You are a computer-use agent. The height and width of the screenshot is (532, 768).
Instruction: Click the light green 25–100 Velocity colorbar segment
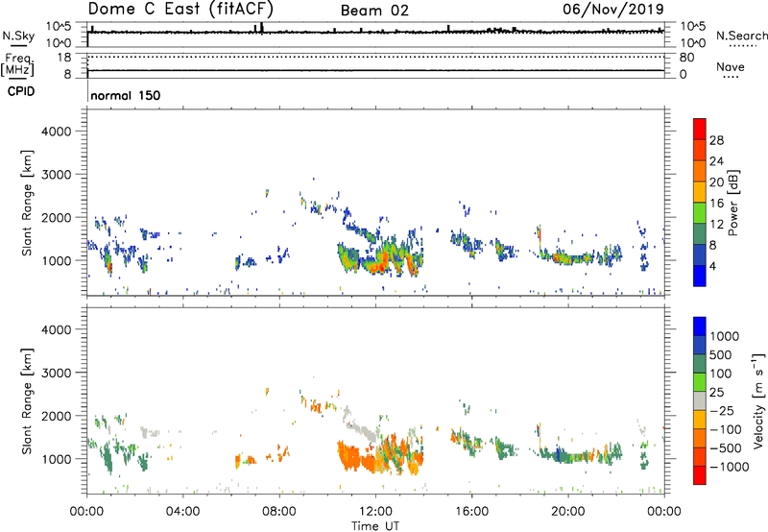coord(700,382)
